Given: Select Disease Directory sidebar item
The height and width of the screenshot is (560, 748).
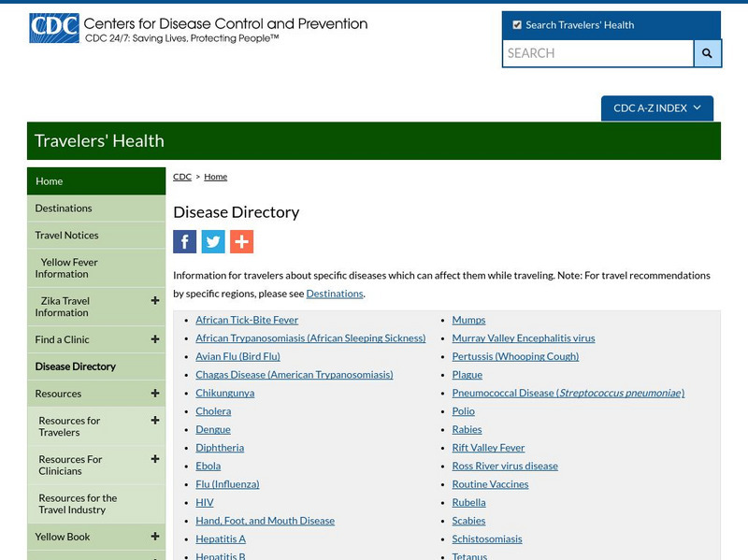Looking at the screenshot, I should tap(96, 366).
